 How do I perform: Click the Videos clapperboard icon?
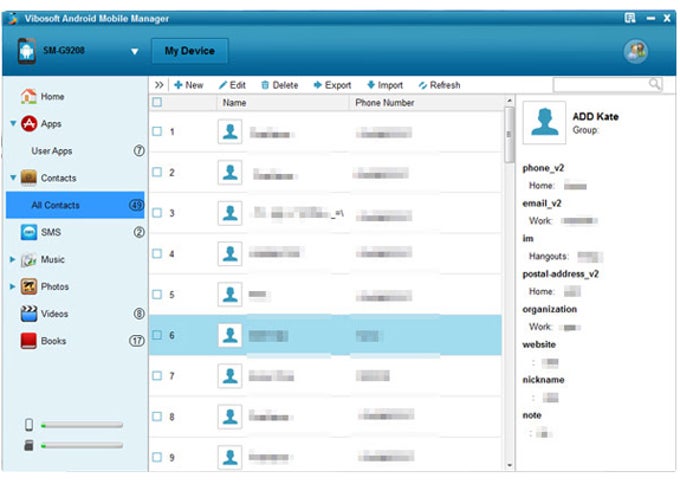(29, 314)
